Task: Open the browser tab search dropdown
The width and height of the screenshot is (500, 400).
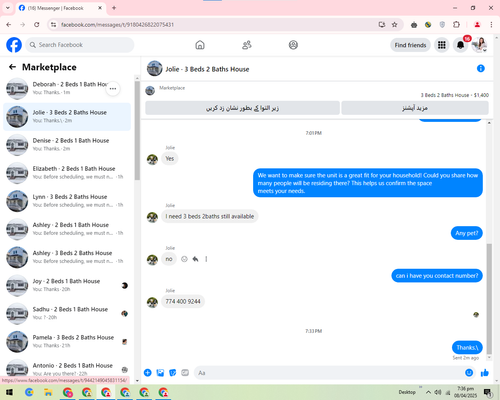Action: (8, 8)
